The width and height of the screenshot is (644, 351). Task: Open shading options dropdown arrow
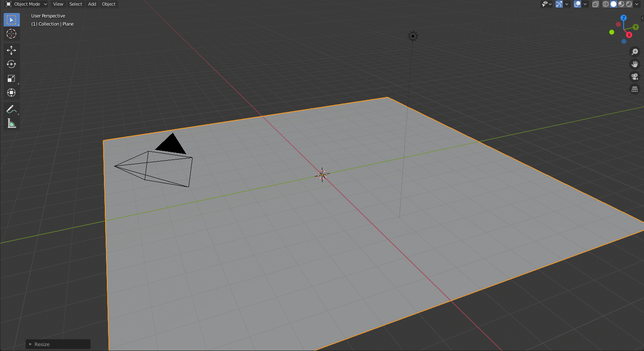pos(637,4)
